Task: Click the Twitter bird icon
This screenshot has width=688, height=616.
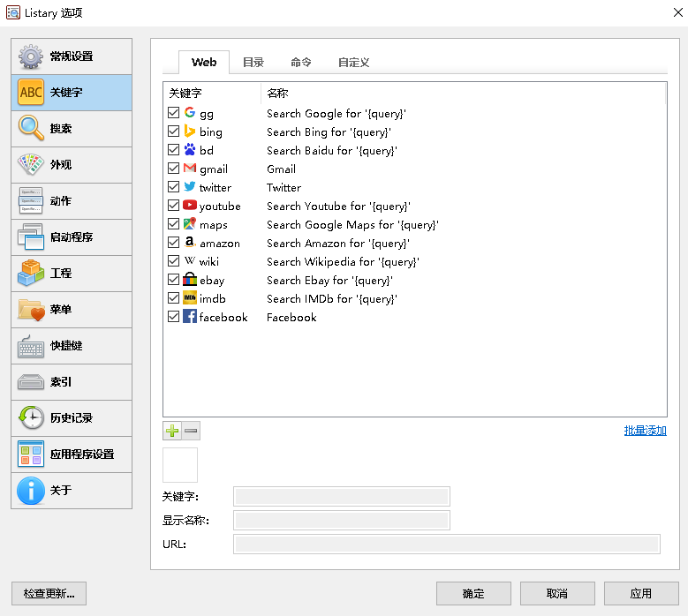Action: [x=190, y=187]
